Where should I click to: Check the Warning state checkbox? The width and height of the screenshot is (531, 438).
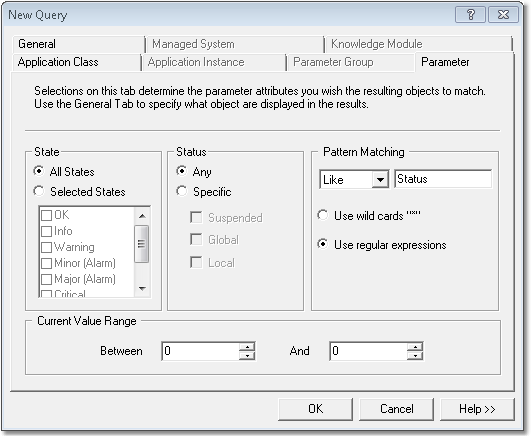[46, 247]
